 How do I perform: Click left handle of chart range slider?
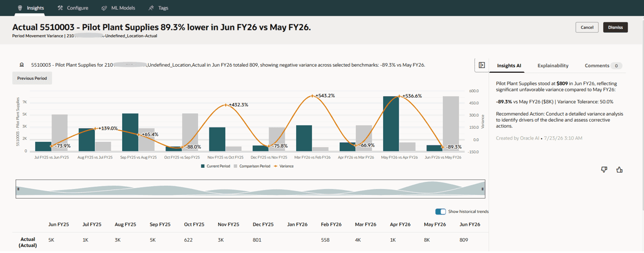tap(18, 189)
